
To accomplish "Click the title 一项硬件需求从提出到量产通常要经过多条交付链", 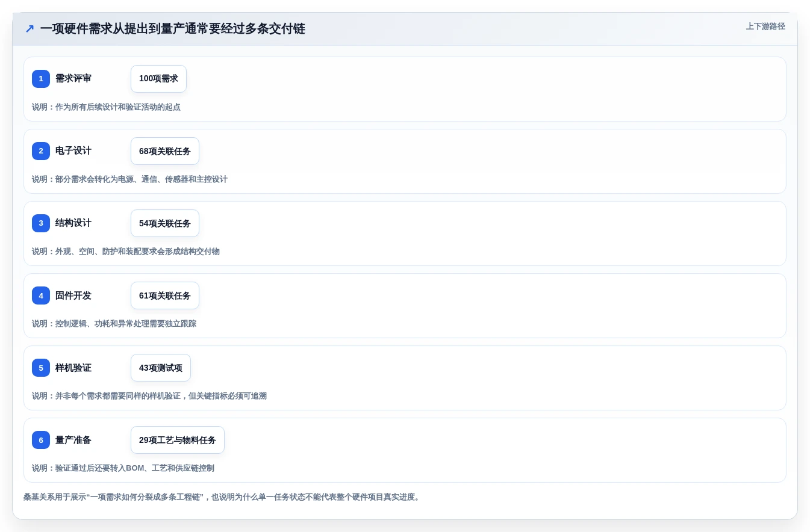I will point(173,29).
